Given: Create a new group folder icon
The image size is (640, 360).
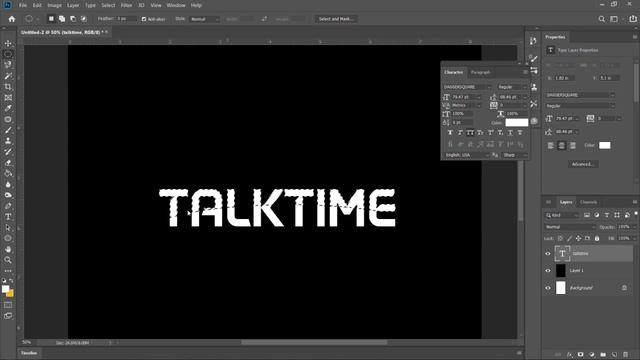Looking at the screenshot, I should [603, 354].
